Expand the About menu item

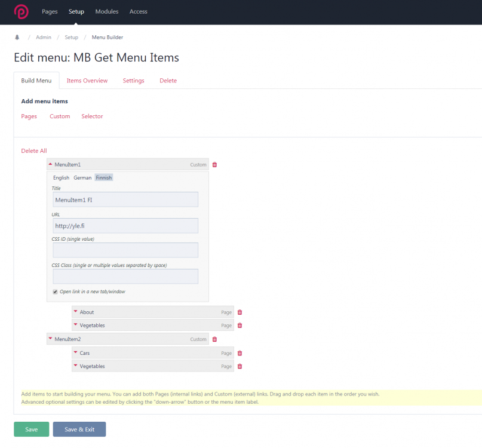[76, 312]
